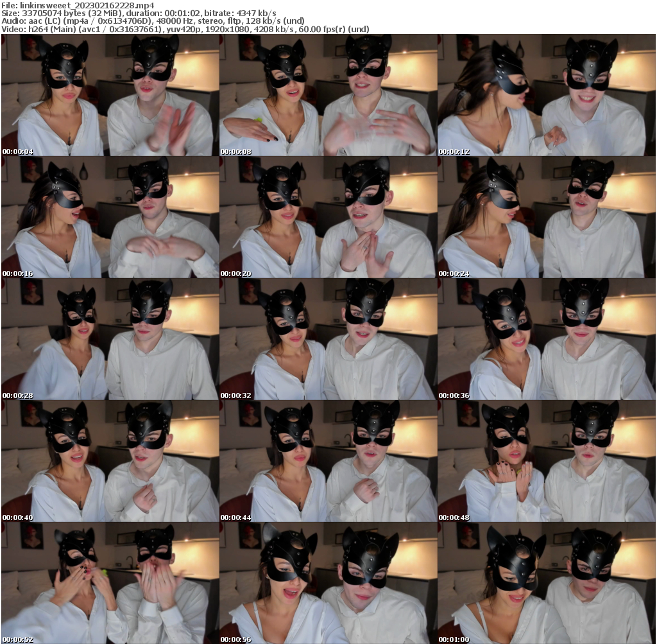This screenshot has width=657, height=644.
Task: Select the thumbnail at timestamp 00:00:24
Action: [x=547, y=218]
